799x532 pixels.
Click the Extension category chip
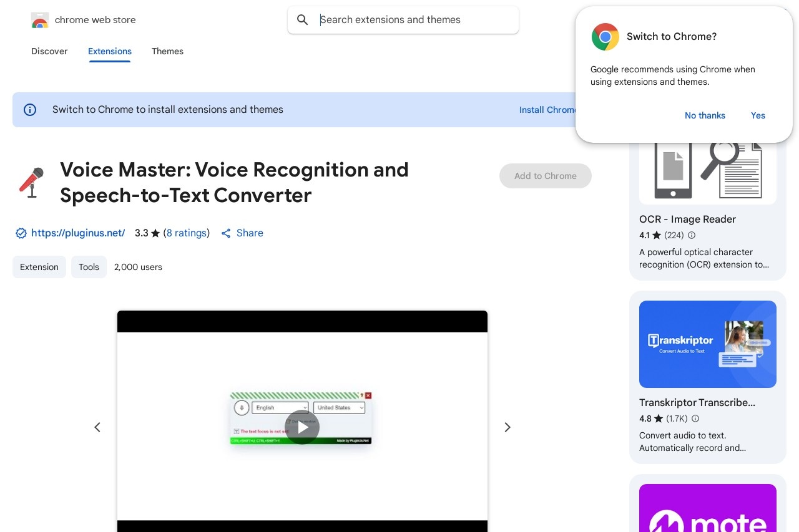(39, 267)
